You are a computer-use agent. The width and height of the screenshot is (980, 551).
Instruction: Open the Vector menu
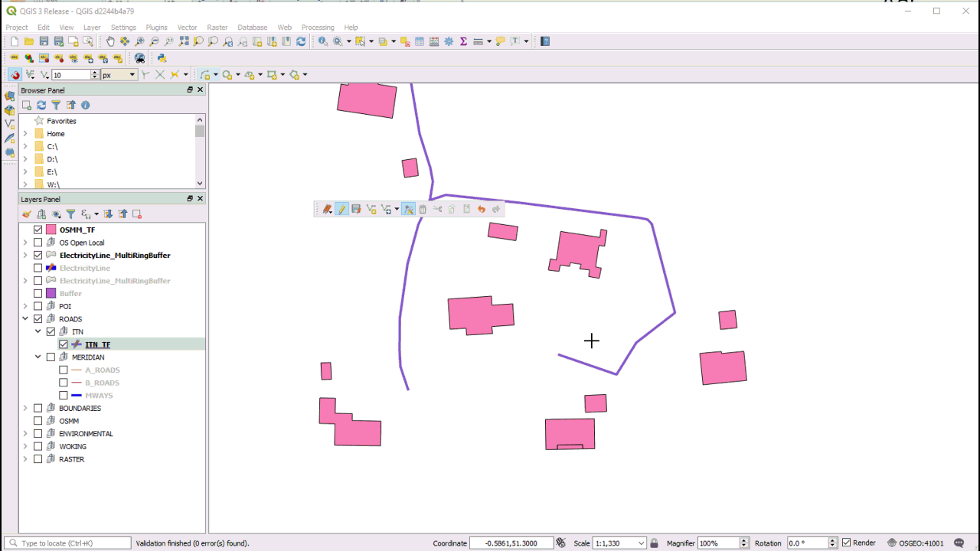pos(188,28)
